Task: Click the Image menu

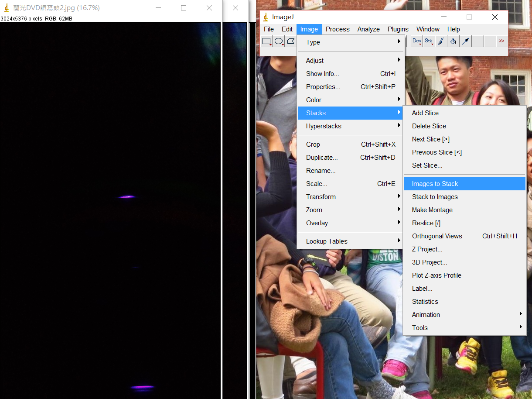Action: pyautogui.click(x=309, y=29)
